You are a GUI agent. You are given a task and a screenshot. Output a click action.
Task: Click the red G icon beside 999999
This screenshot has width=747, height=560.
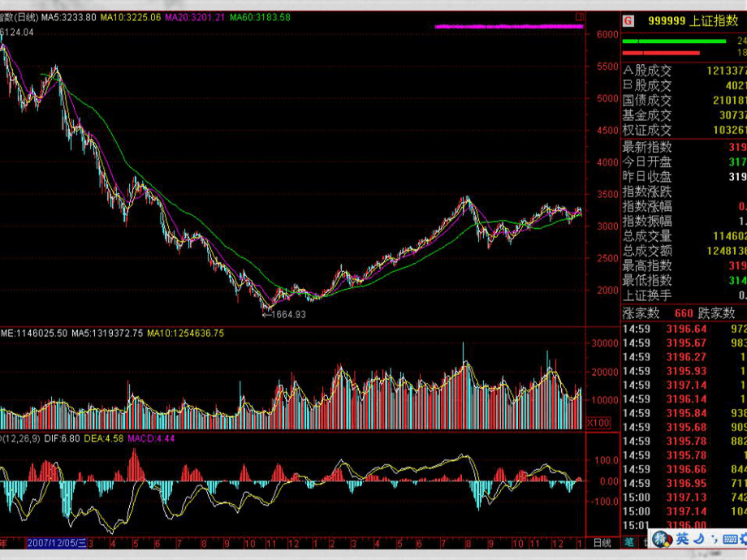point(628,21)
